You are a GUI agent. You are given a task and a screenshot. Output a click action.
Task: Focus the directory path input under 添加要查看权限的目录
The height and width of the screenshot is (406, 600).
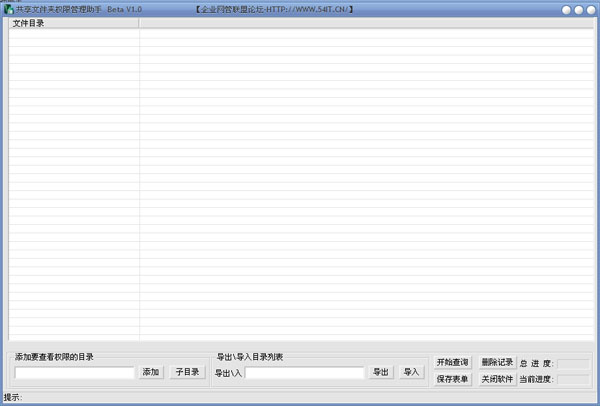(x=74, y=372)
